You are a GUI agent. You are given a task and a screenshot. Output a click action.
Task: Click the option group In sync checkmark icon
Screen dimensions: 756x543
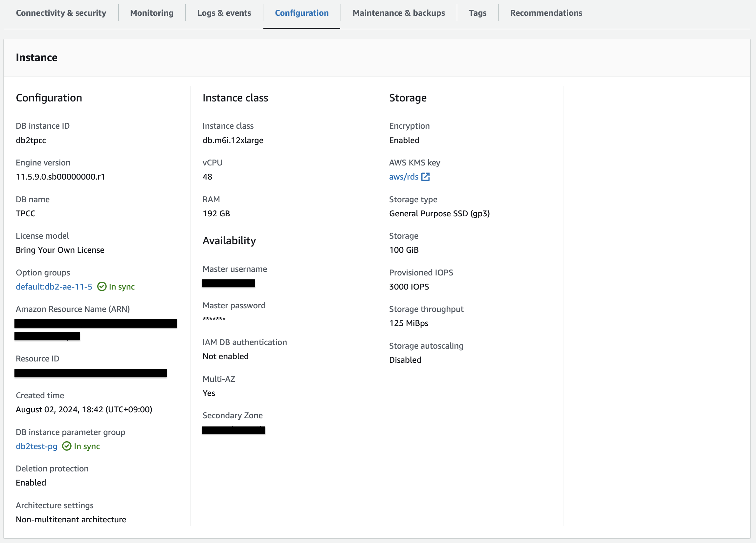click(102, 287)
